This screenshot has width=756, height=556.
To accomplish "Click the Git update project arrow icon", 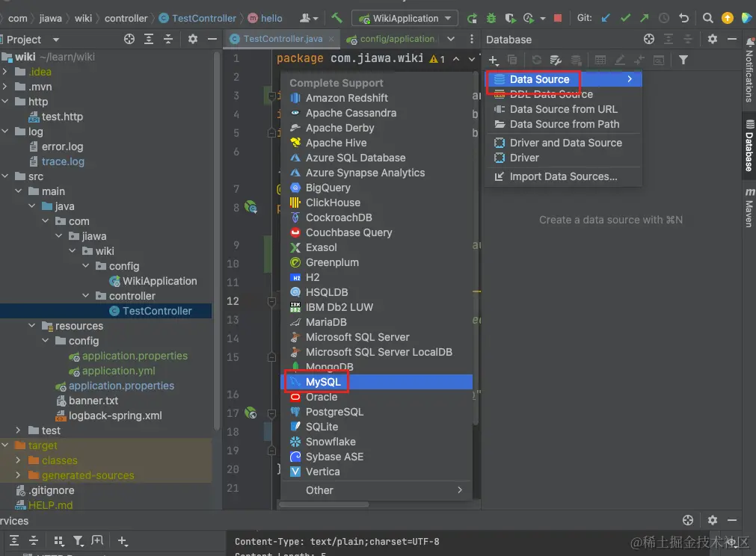I will point(606,18).
